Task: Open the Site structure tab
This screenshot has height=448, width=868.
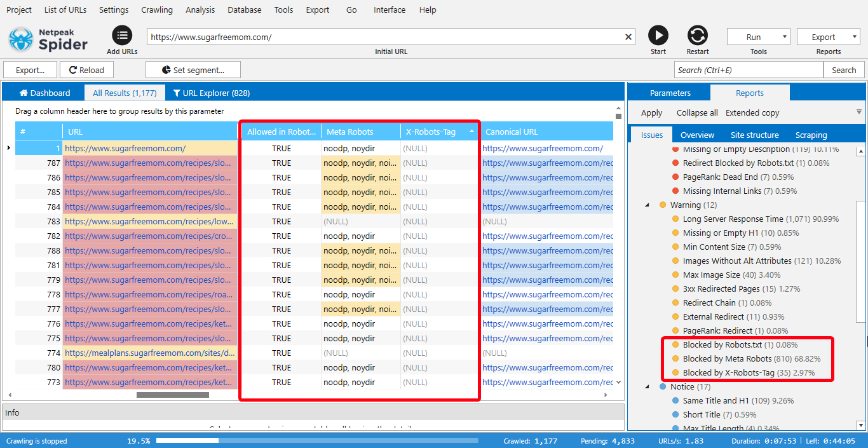Action: point(754,135)
